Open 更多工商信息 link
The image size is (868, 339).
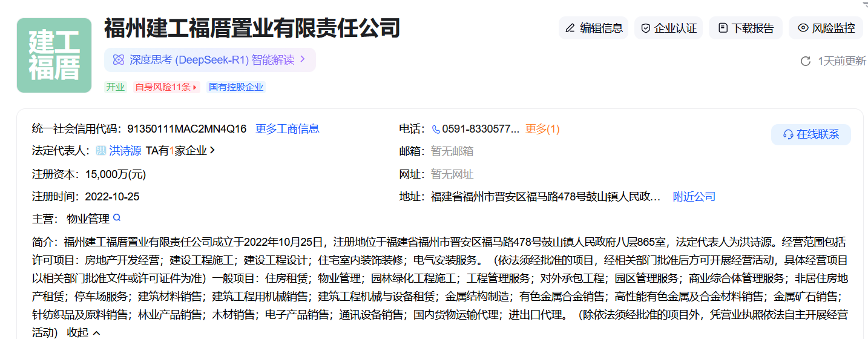[x=287, y=129]
